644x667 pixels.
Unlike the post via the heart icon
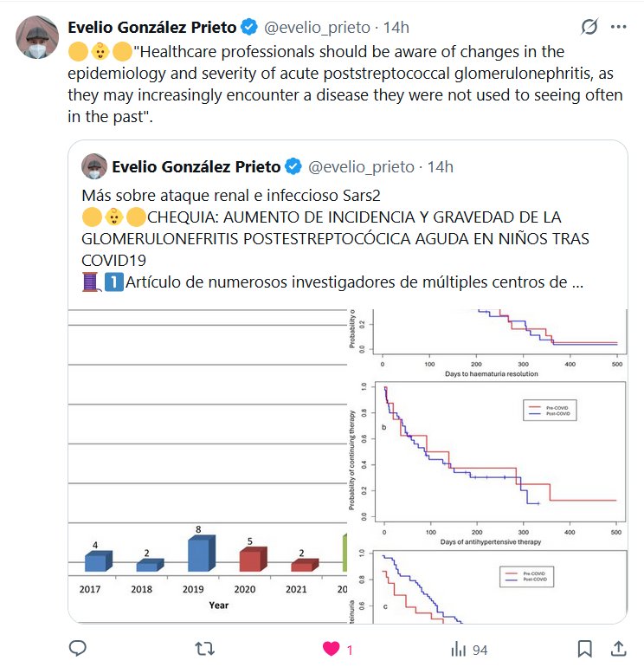pos(330,648)
